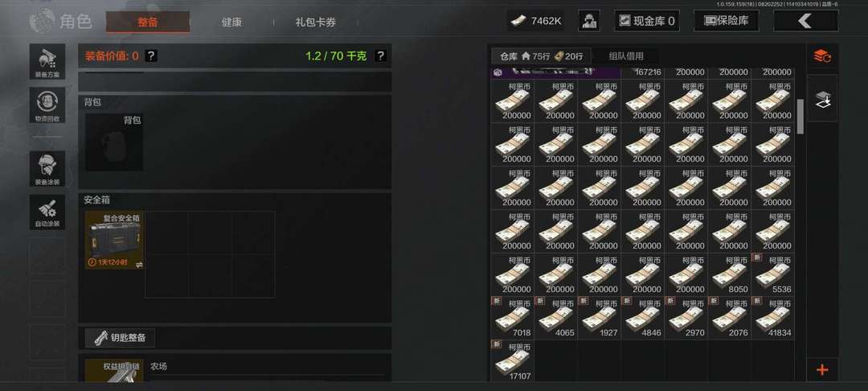
Task: Switch to the 礼包卡券 tab
Action: click(x=316, y=23)
